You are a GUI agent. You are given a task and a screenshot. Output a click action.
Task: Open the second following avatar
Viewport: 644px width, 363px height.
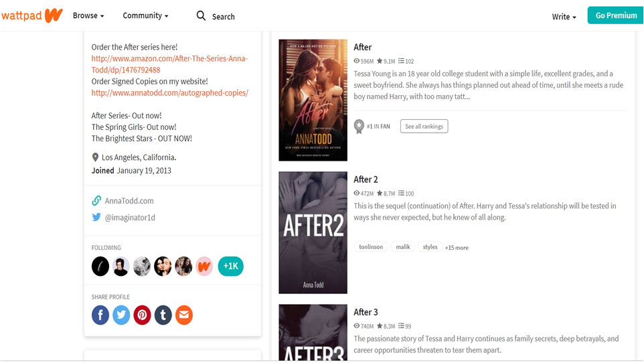coord(120,266)
